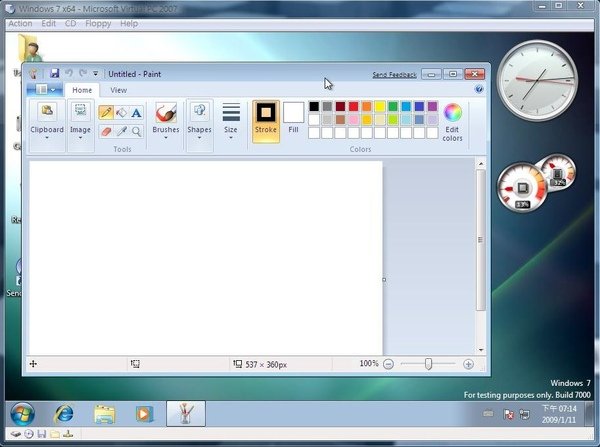Pick the pink color swatch
This screenshot has width=600, height=447.
coord(354,119)
